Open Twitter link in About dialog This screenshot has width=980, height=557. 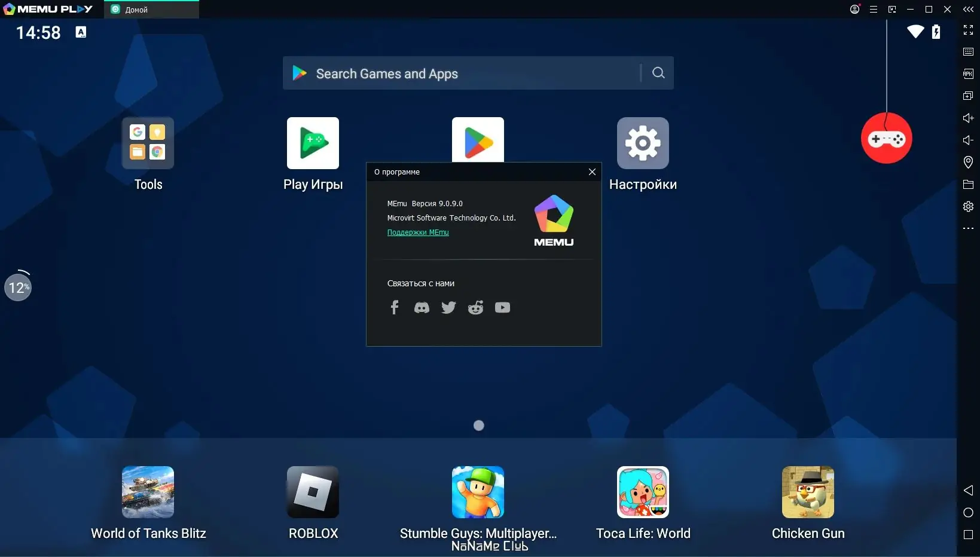coord(448,307)
